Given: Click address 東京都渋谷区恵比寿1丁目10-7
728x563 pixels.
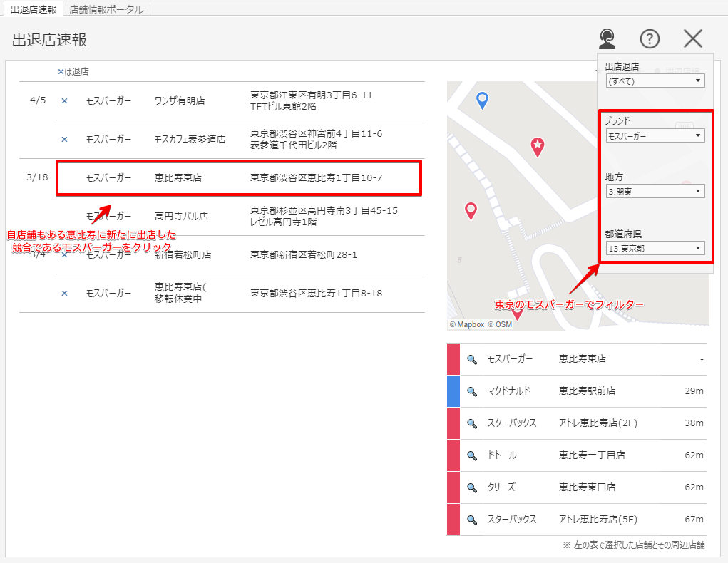Looking at the screenshot, I should (x=316, y=177).
